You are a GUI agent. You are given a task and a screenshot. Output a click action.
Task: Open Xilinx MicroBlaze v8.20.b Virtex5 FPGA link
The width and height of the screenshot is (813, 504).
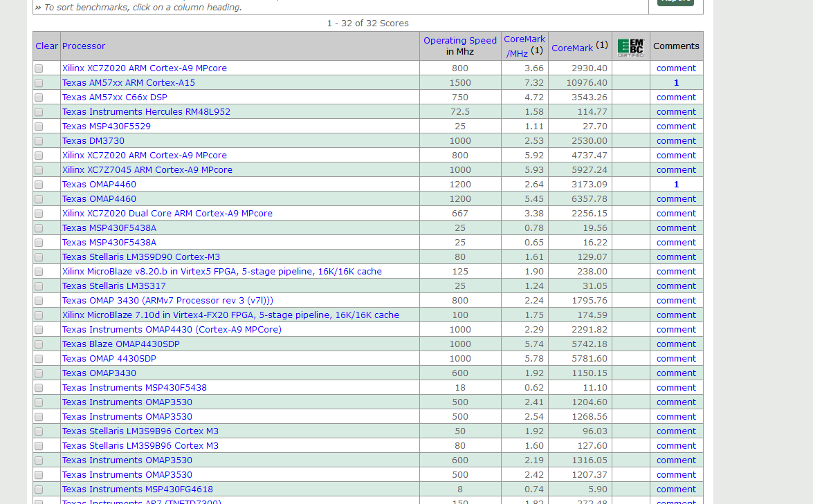[222, 272]
